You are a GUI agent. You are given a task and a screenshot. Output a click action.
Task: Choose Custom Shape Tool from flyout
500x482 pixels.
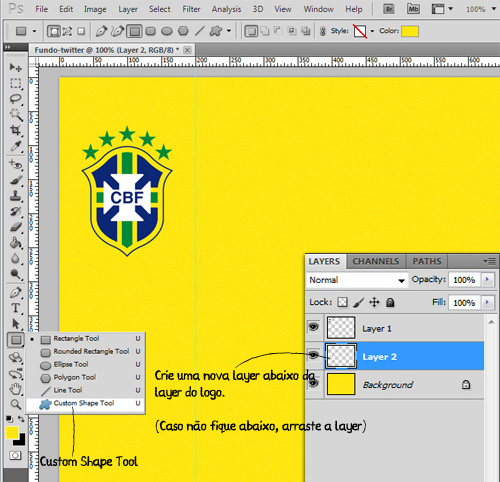pos(86,403)
